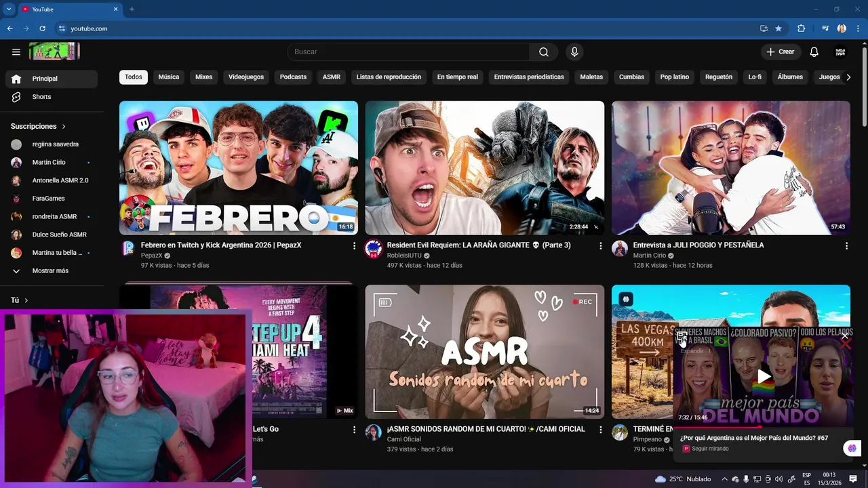The height and width of the screenshot is (488, 868).
Task: Click the Shorts icon in sidebar
Action: click(16, 97)
